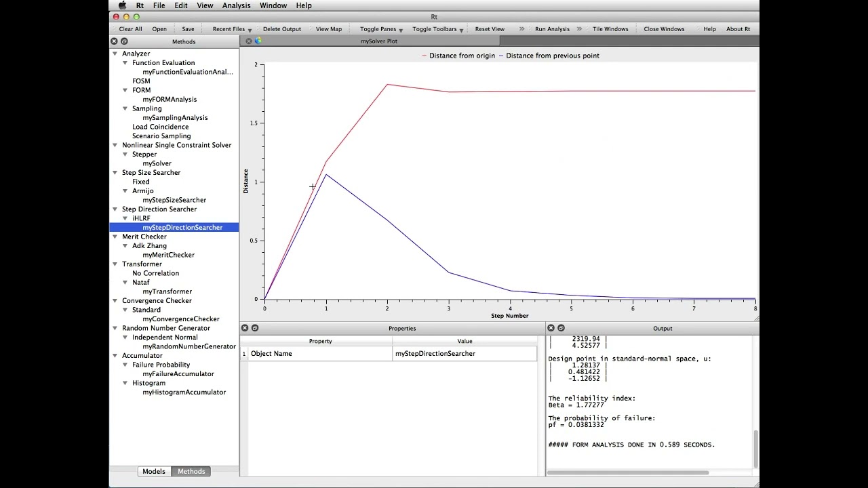Screen dimensions: 868x488
Task: Open the File menu
Action: pyautogui.click(x=159, y=5)
